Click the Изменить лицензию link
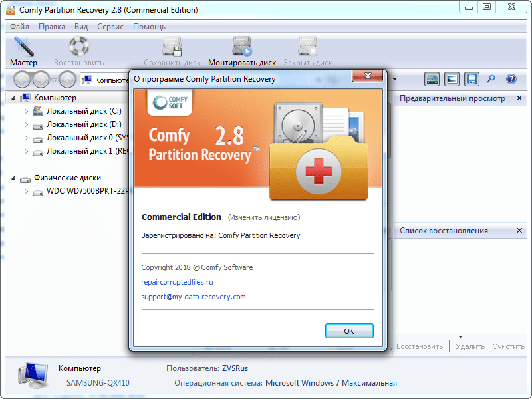This screenshot has width=532, height=399. coord(263,217)
